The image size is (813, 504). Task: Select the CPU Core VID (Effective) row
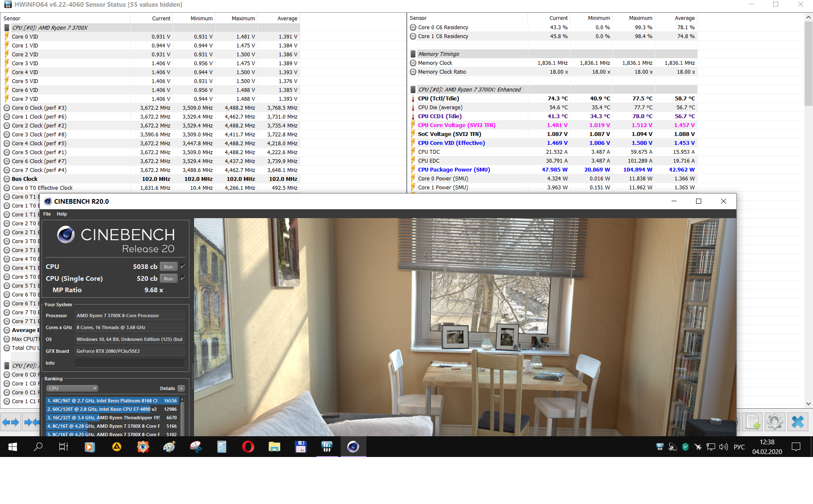click(x=553, y=143)
